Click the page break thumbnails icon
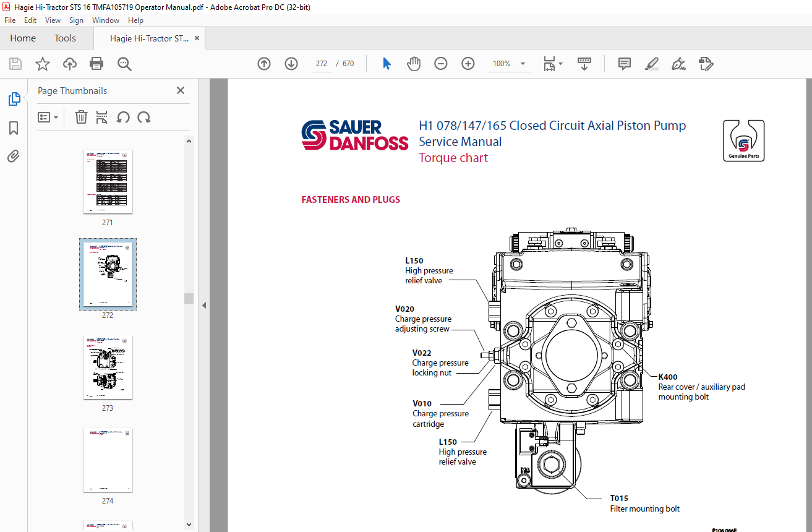Screen dimensions: 812x532 click(102, 117)
